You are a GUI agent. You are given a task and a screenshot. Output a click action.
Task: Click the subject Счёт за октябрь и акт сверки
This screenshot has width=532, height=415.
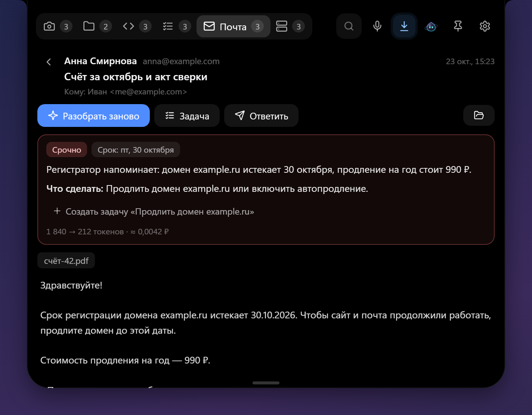click(x=136, y=77)
